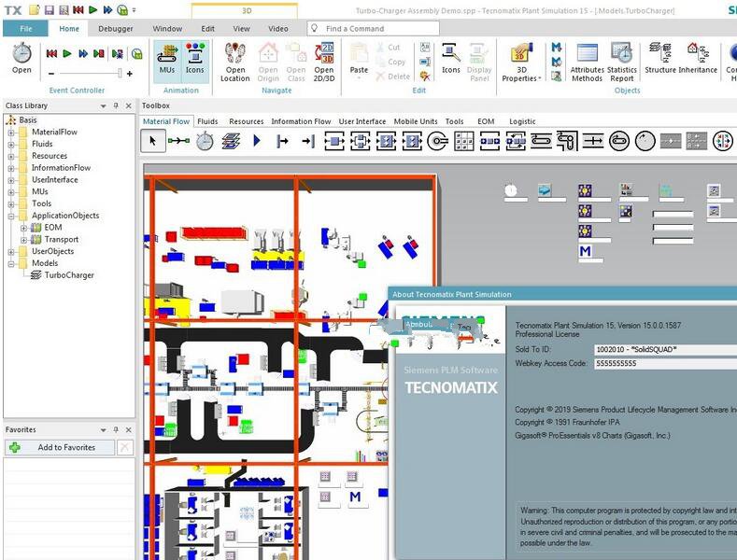This screenshot has width=737, height=560.
Task: Open the File tab
Action: (x=26, y=29)
